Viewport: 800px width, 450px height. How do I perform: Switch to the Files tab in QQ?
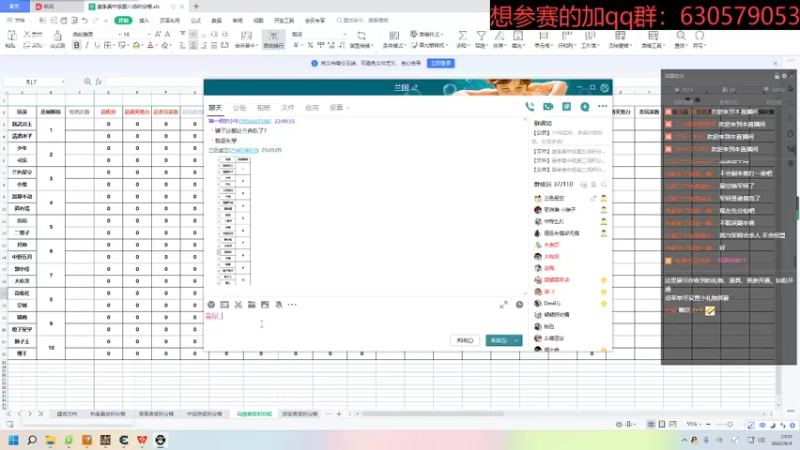pos(288,108)
